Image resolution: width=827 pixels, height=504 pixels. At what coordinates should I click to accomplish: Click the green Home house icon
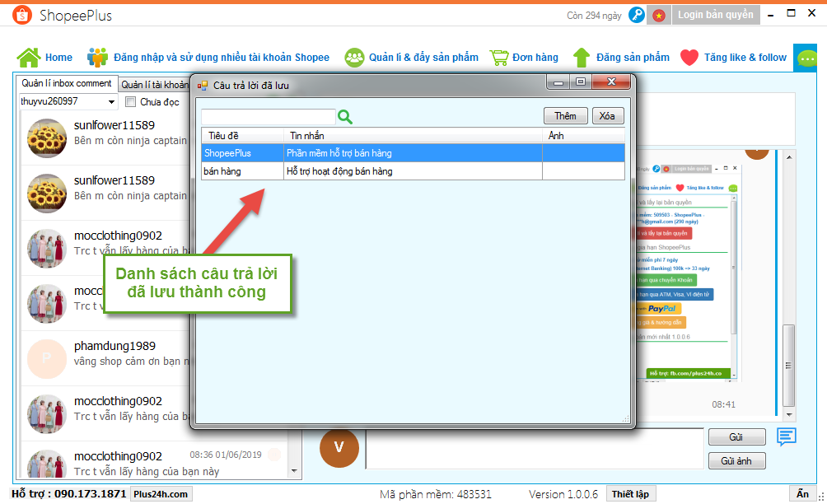[29, 58]
